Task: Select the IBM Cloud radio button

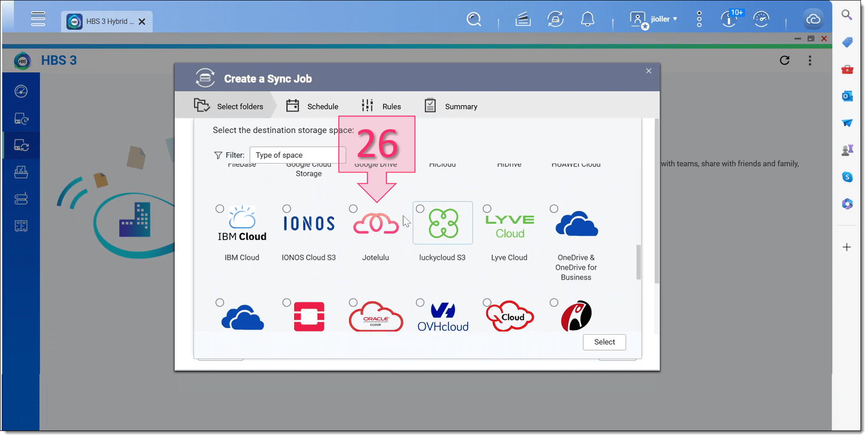Action: coord(219,209)
